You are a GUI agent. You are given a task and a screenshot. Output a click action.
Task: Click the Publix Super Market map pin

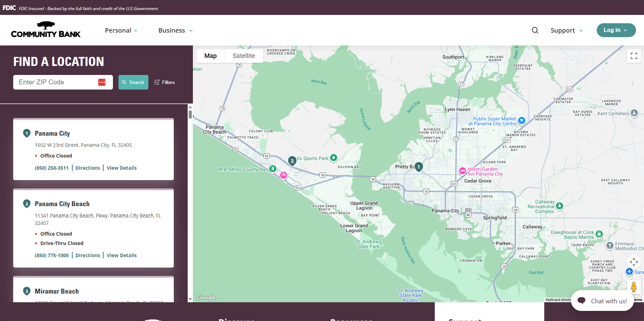pos(521,120)
